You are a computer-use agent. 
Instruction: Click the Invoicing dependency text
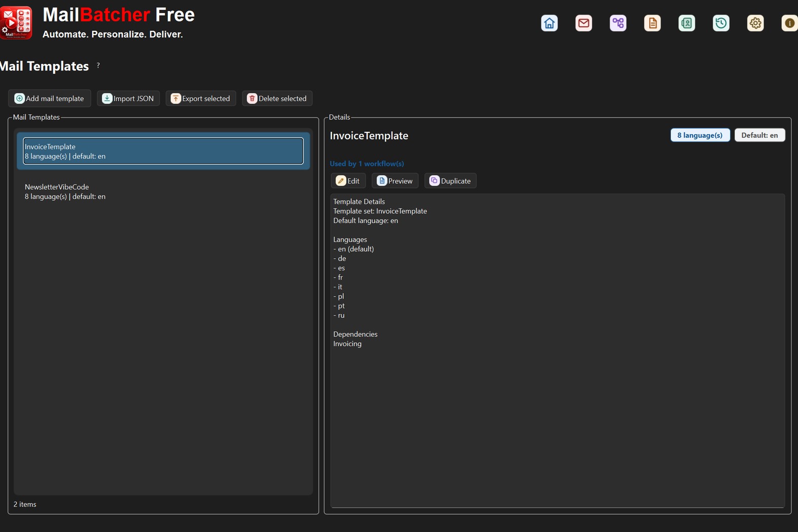coord(348,344)
